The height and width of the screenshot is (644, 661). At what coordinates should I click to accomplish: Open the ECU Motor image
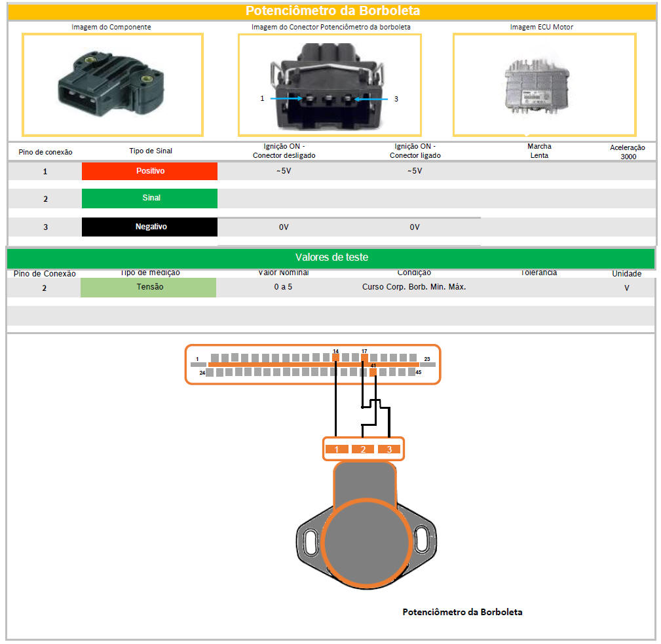(x=544, y=86)
